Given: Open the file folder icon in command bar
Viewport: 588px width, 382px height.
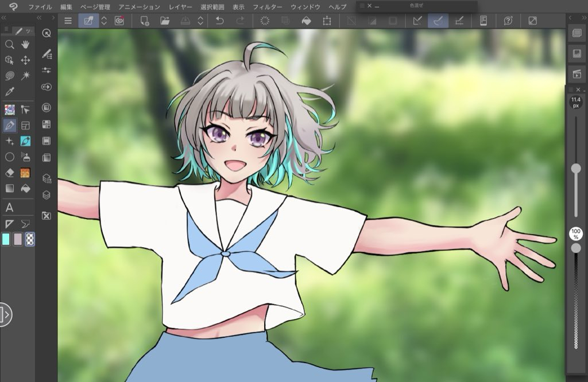Looking at the screenshot, I should click(165, 21).
